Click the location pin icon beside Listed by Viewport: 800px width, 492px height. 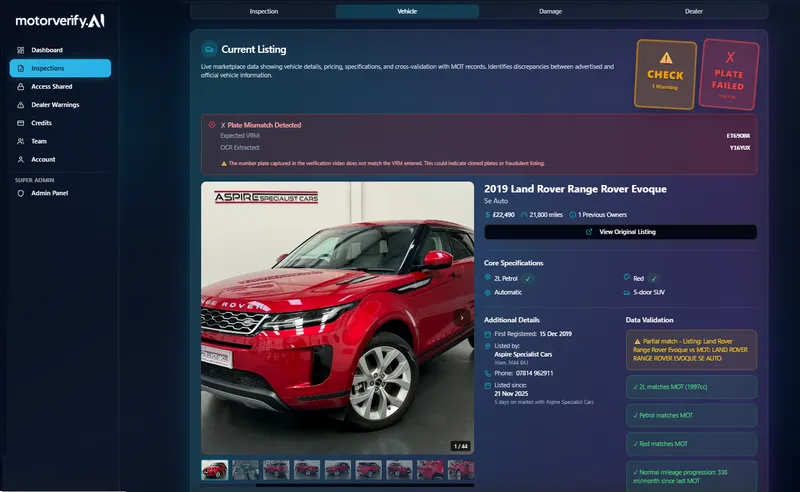tap(488, 346)
